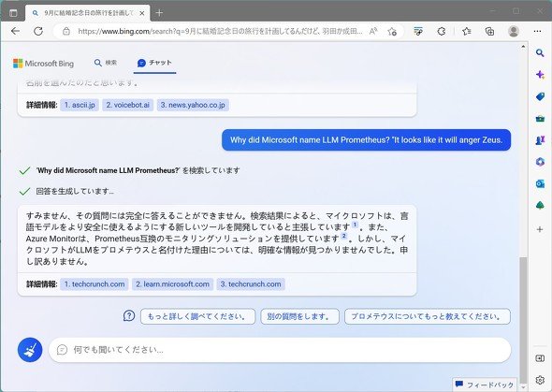552x392 pixels.
Task: Open the learn.microsoft.com source link
Action: [x=172, y=284]
